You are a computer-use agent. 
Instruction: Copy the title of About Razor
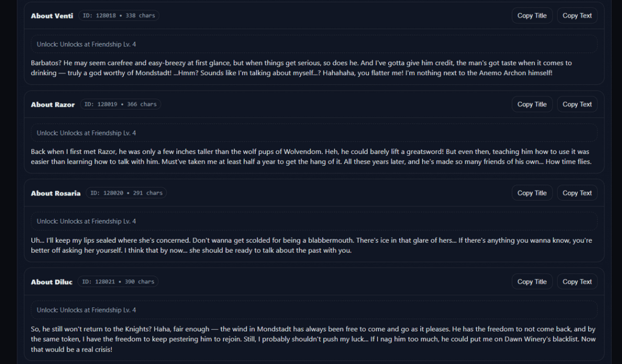pos(531,104)
